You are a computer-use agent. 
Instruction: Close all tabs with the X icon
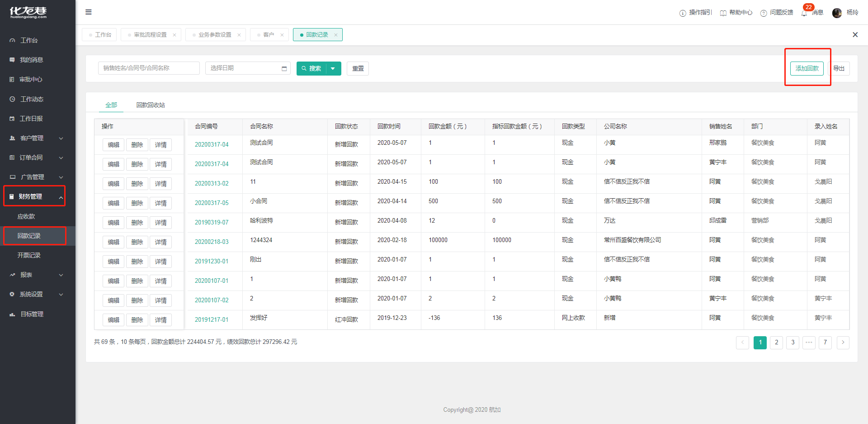tap(855, 35)
